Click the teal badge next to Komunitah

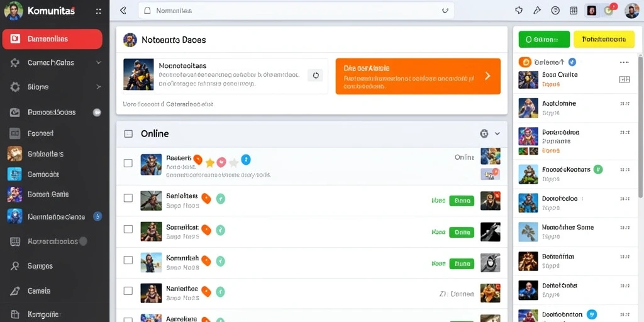[x=221, y=261]
